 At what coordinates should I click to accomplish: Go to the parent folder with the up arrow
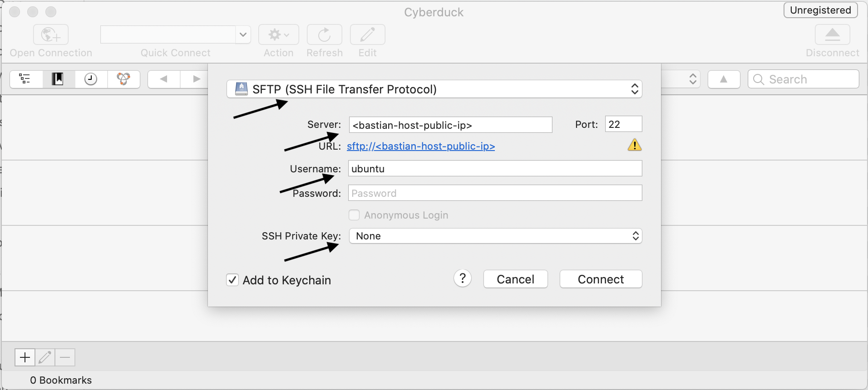(x=724, y=79)
